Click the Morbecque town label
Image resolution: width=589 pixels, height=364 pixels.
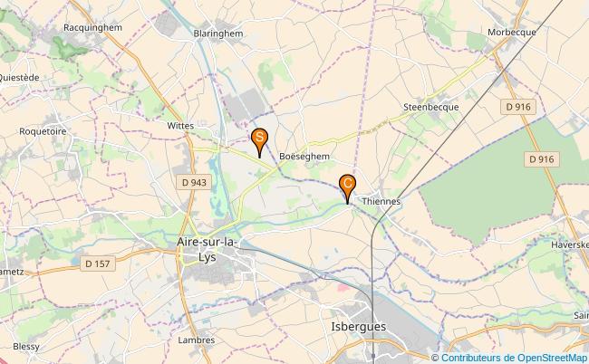tap(512, 33)
